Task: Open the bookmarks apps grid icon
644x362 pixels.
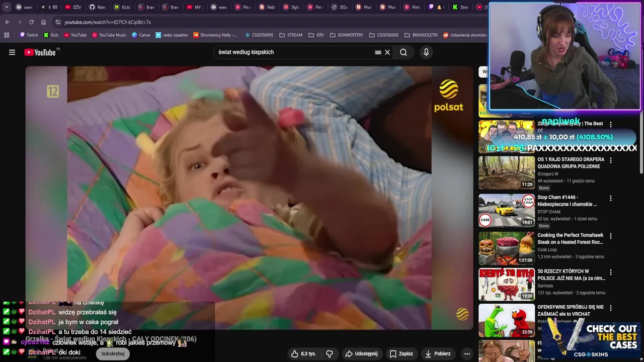Action: (x=7, y=35)
